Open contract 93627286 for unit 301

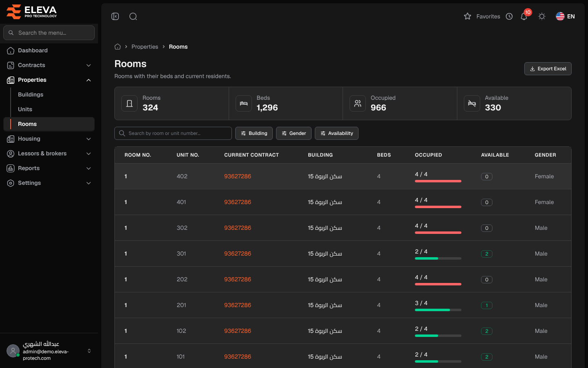(x=238, y=254)
